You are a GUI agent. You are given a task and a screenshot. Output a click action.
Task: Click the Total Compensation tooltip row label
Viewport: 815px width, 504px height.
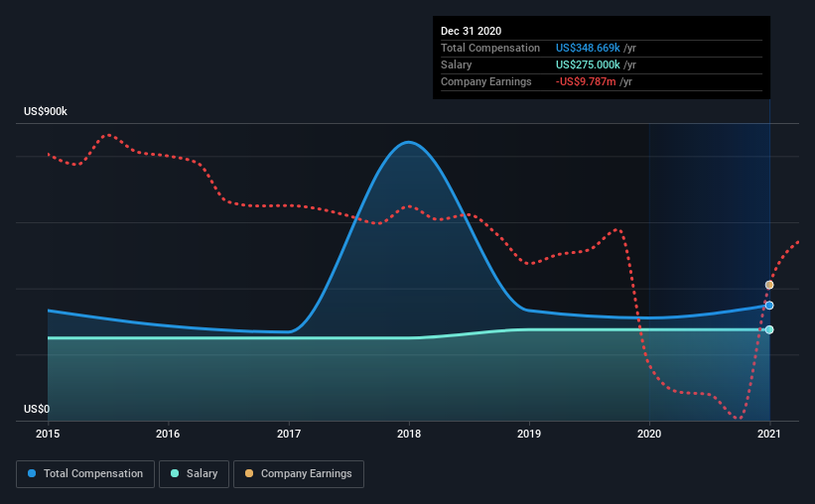coord(490,48)
